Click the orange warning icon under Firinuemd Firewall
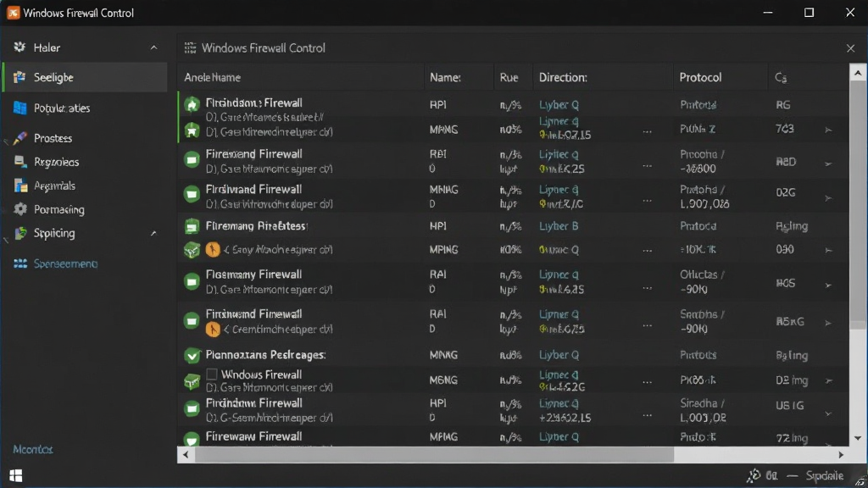This screenshot has width=868, height=488. tap(213, 330)
